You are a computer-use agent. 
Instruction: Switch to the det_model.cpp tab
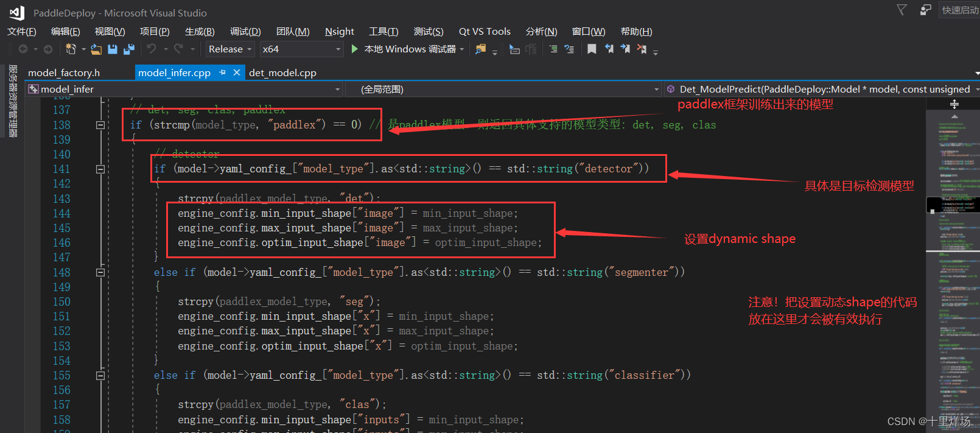pyautogui.click(x=282, y=72)
